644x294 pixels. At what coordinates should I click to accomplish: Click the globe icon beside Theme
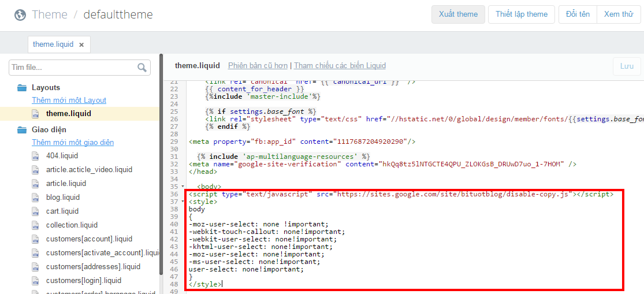(20, 15)
